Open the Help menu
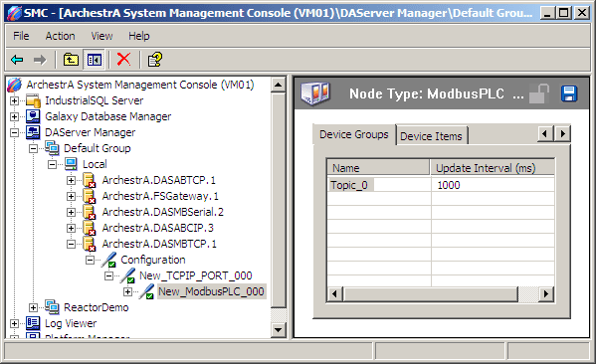This screenshot has width=596, height=364. click(138, 36)
